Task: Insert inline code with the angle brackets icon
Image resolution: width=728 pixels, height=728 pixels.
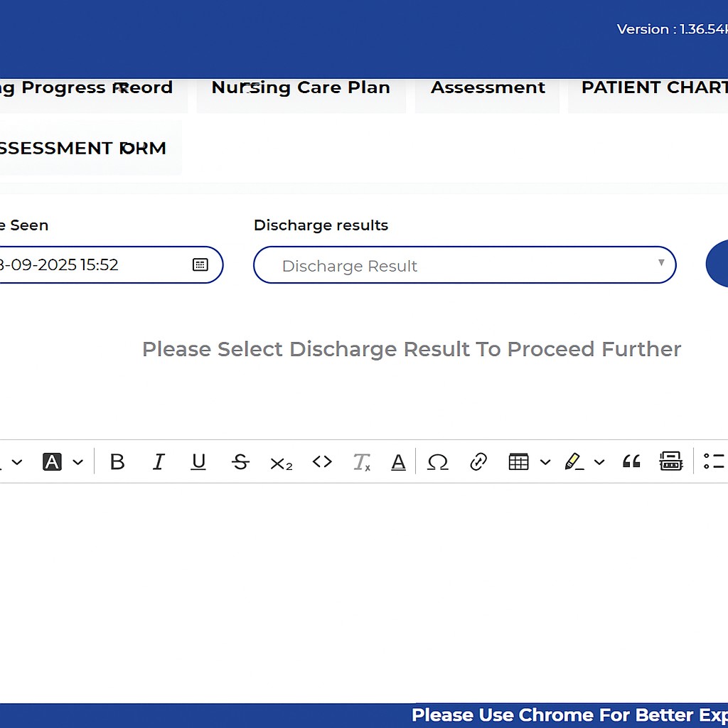Action: [x=322, y=462]
